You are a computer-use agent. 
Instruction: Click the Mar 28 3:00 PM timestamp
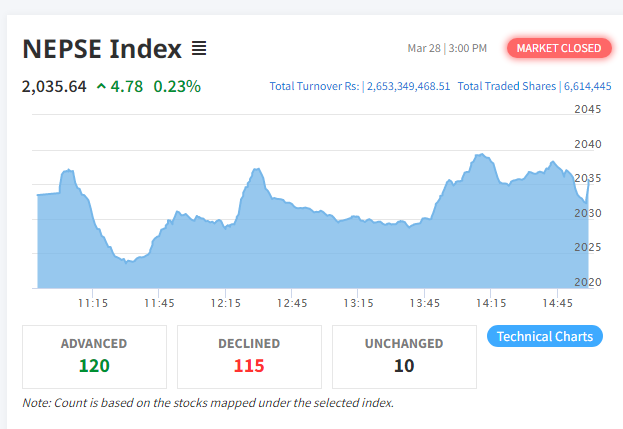(x=447, y=48)
